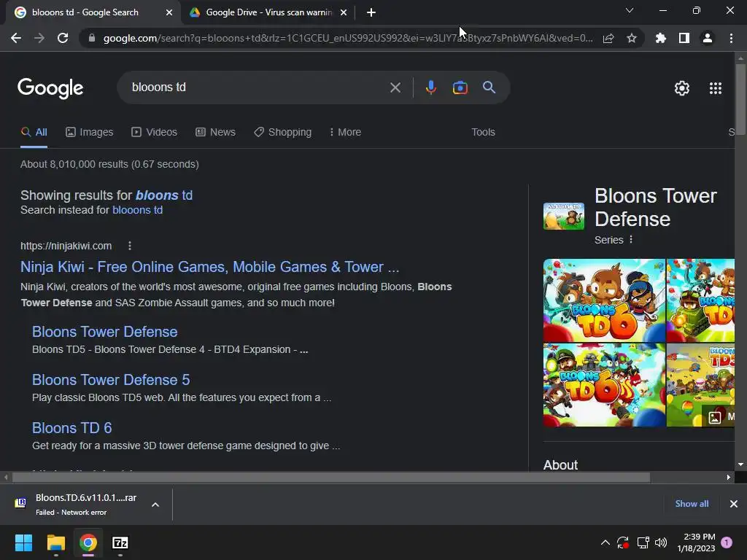Open the Chrome profile avatar

pos(708,38)
